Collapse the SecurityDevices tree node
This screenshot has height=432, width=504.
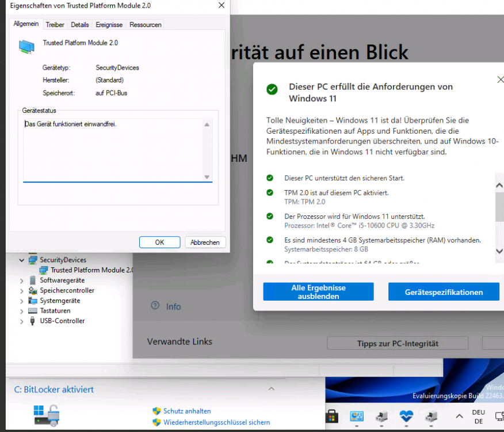(x=21, y=260)
